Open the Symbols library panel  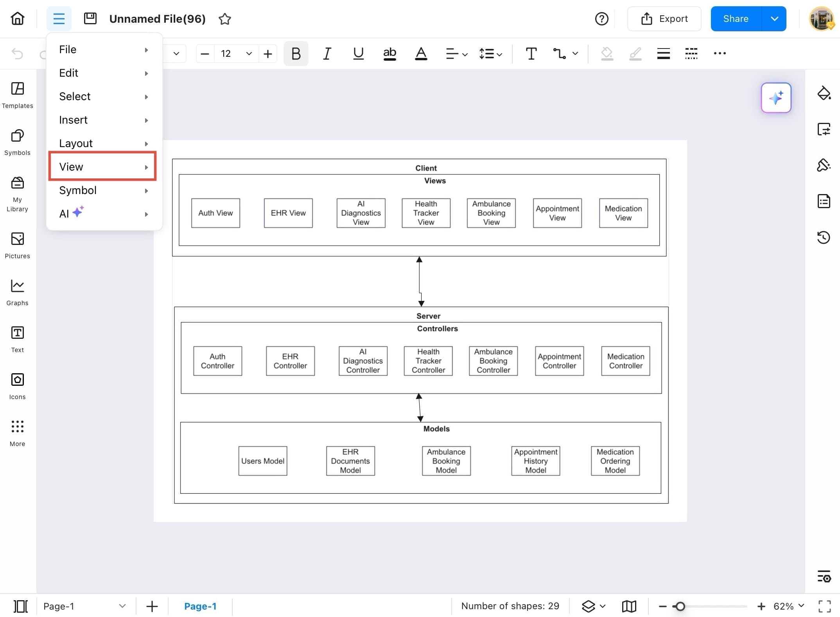17,141
